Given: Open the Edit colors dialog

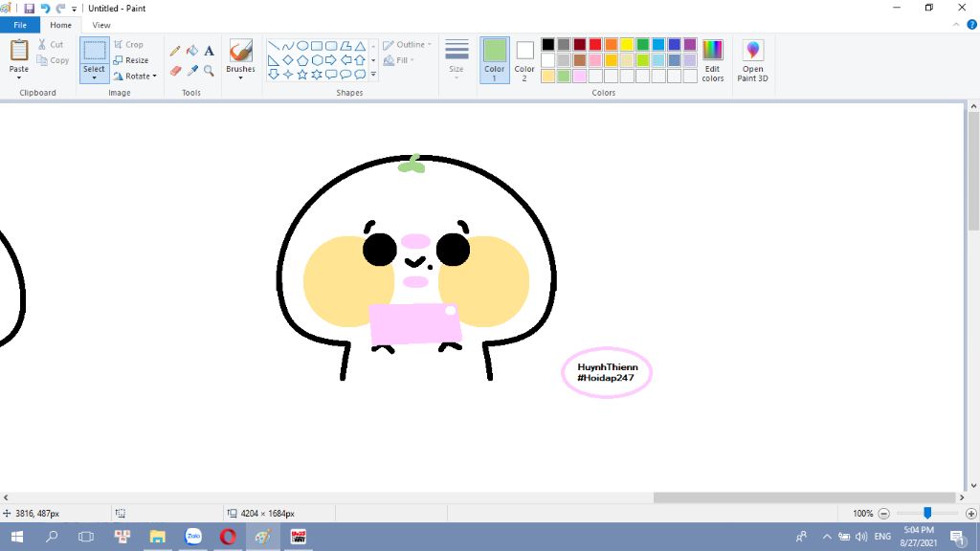Looking at the screenshot, I should click(712, 60).
